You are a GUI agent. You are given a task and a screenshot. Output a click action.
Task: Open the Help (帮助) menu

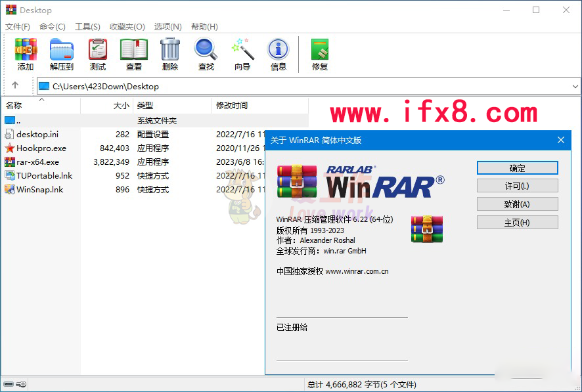click(x=204, y=27)
